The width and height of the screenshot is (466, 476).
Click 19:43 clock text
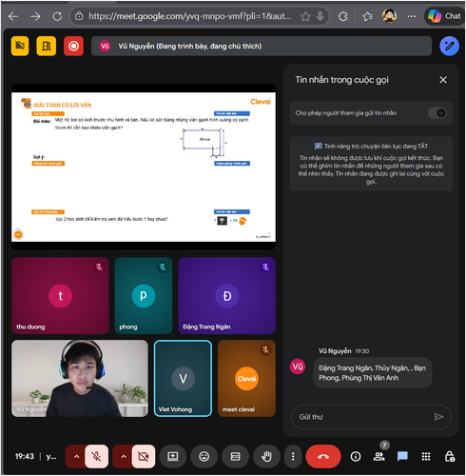25,456
